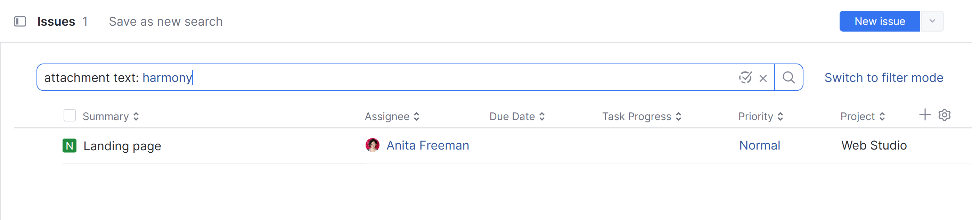Image resolution: width=980 pixels, height=220 pixels.
Task: Select all issues with the header checkbox
Action: (x=70, y=115)
